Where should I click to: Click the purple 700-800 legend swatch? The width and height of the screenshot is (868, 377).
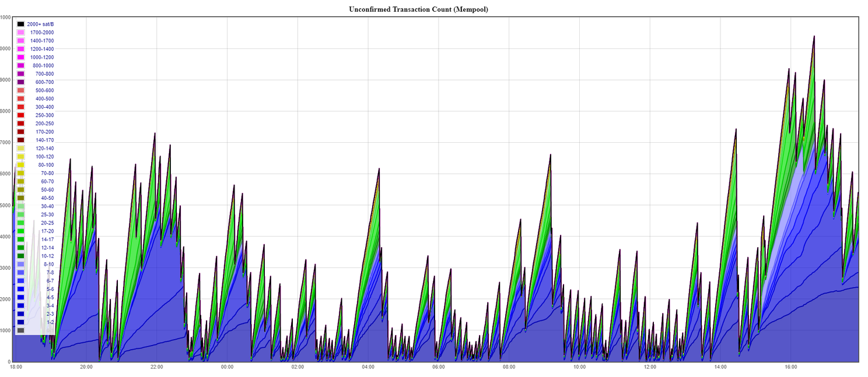20,74
